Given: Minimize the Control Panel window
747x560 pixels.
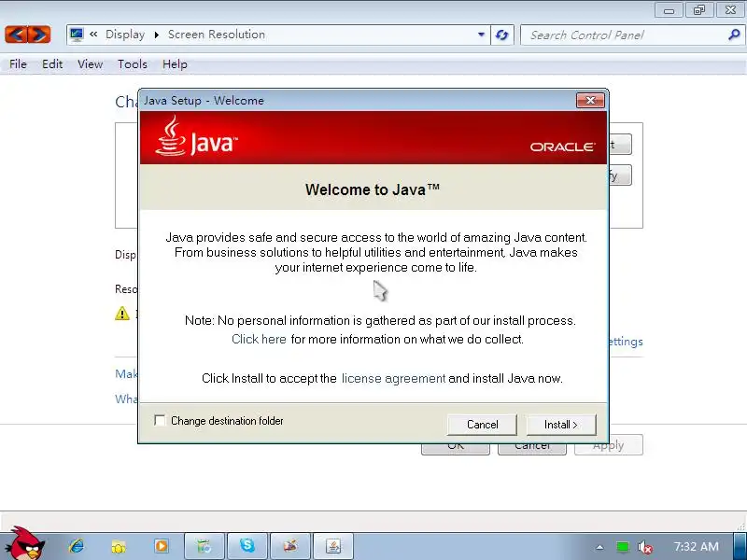Looking at the screenshot, I should (x=669, y=9).
